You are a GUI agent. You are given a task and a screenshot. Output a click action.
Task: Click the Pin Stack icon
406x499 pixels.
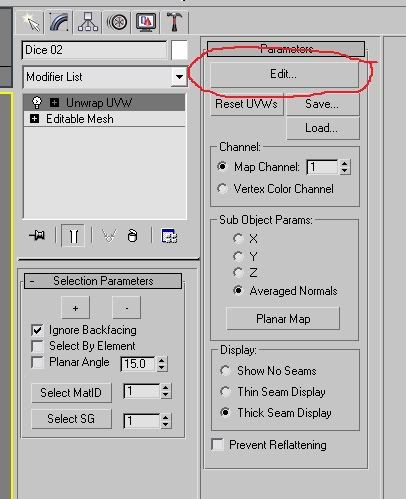[x=37, y=236]
